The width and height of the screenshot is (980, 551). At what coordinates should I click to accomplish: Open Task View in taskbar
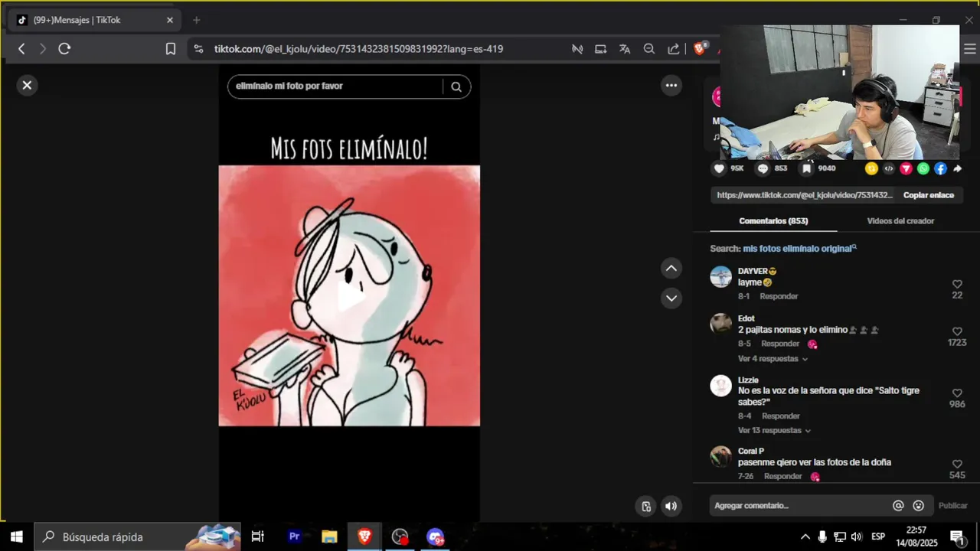258,536
